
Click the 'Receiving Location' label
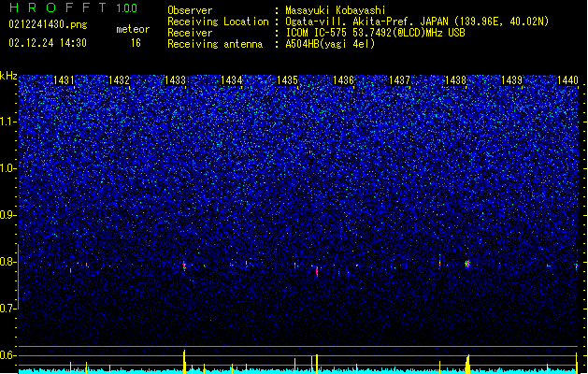coord(218,22)
